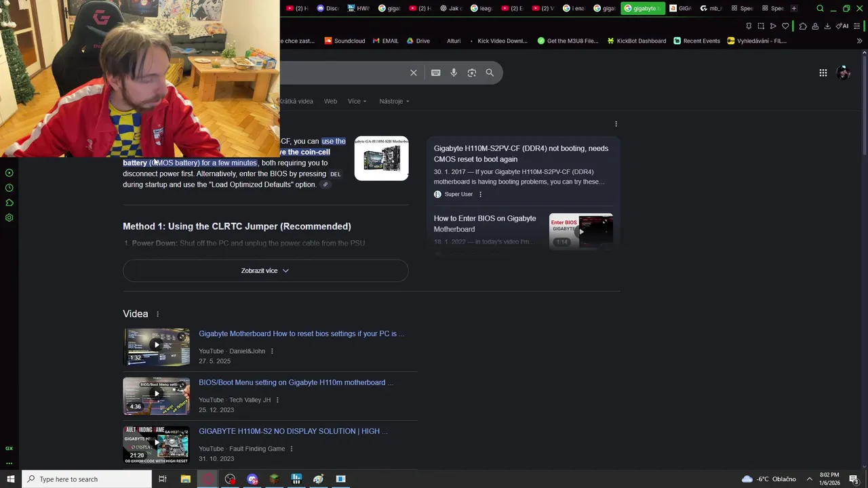The height and width of the screenshot is (488, 868).
Task: Open the GX Corner icon in sidebar
Action: (x=9, y=448)
